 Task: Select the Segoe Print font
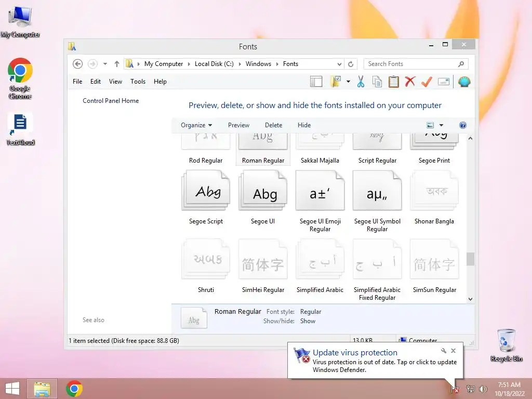click(434, 149)
